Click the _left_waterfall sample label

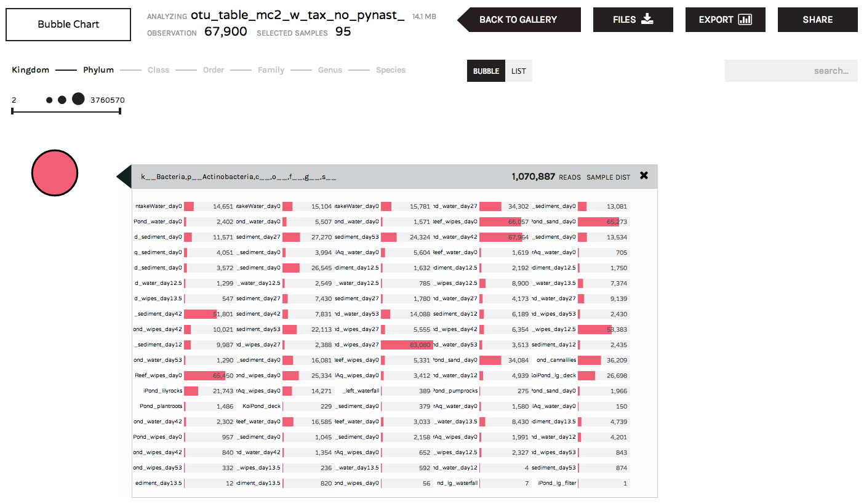361,391
